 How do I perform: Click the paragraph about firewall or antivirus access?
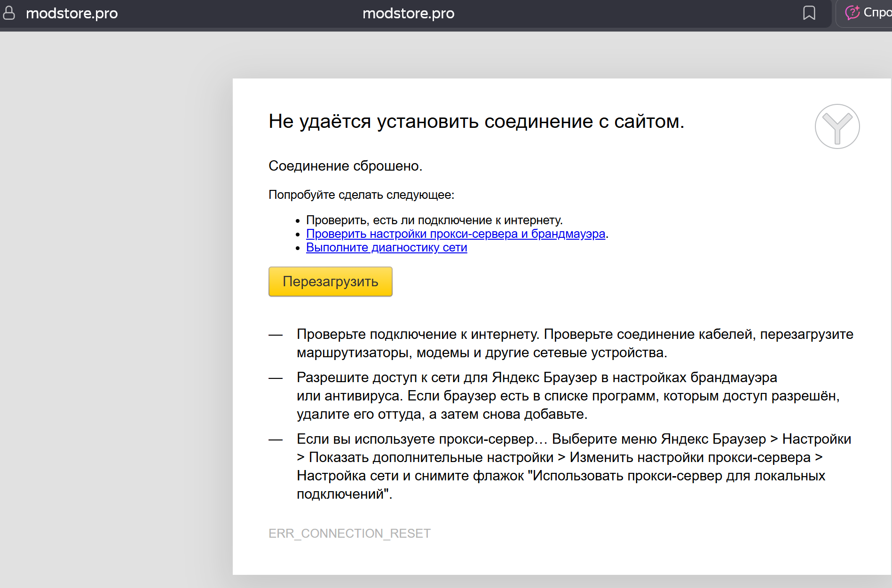[568, 396]
